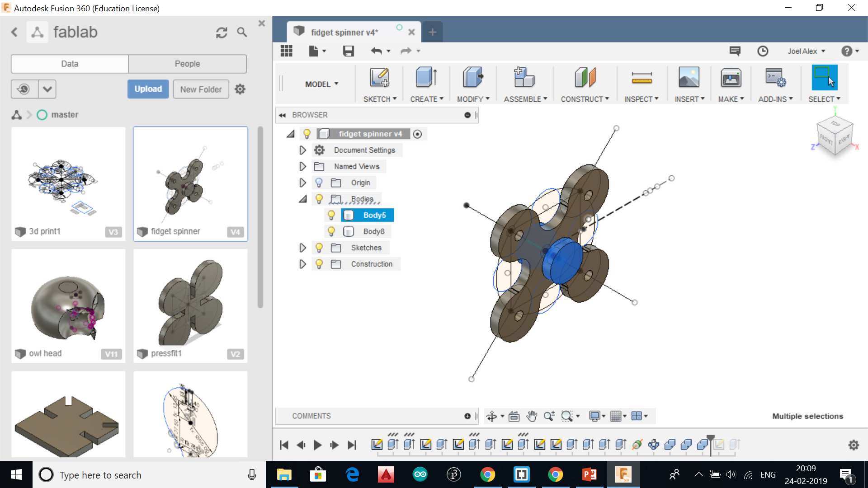Click the Extrude icon under CREATE
Screen dimensions: 868x488
pyautogui.click(x=426, y=78)
